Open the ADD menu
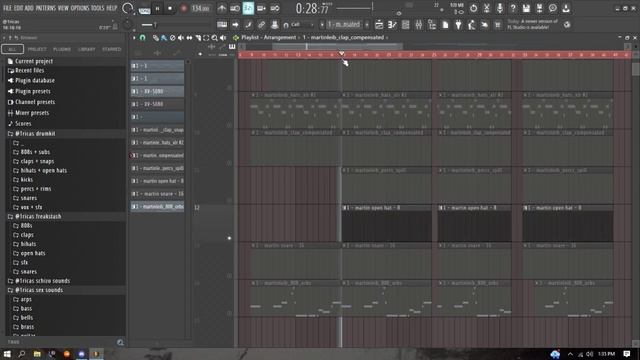640x360 pixels. [x=29, y=8]
